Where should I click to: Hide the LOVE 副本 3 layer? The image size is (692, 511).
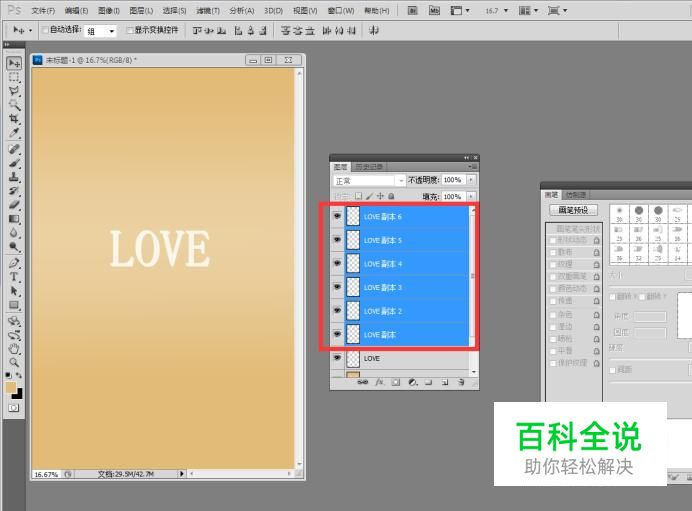[x=338, y=287]
